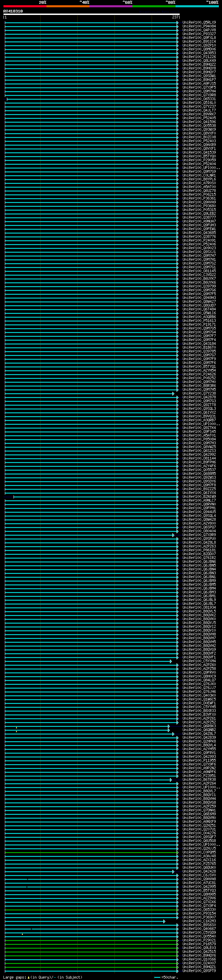222x980 pixels.
Task: Click the red ~20% identity legend segment
Action: coord(25,6)
